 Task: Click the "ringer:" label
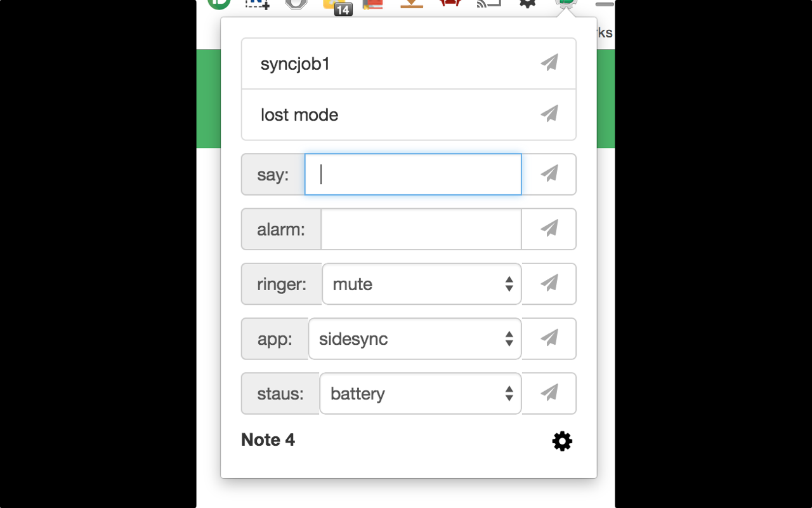[x=282, y=284]
